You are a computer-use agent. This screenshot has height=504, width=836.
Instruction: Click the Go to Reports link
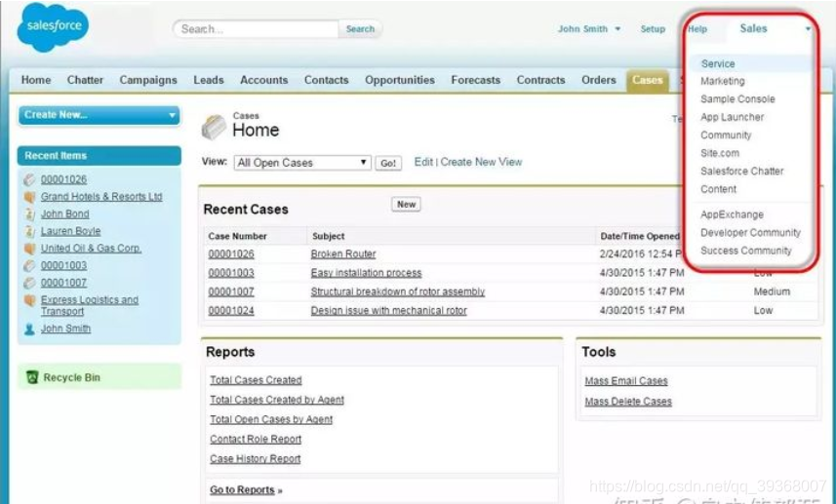[x=246, y=489]
